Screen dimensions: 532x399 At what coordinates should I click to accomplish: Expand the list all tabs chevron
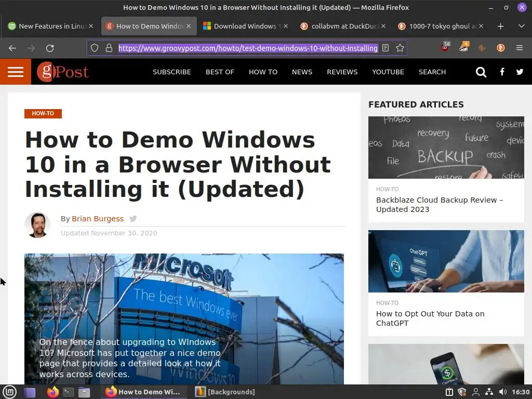[x=522, y=26]
